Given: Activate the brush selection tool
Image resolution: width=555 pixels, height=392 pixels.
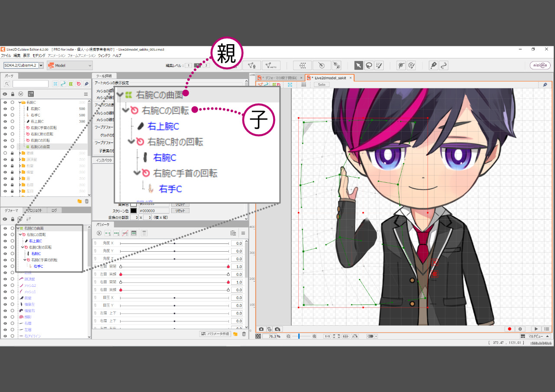Looking at the screenshot, I should point(379,65).
